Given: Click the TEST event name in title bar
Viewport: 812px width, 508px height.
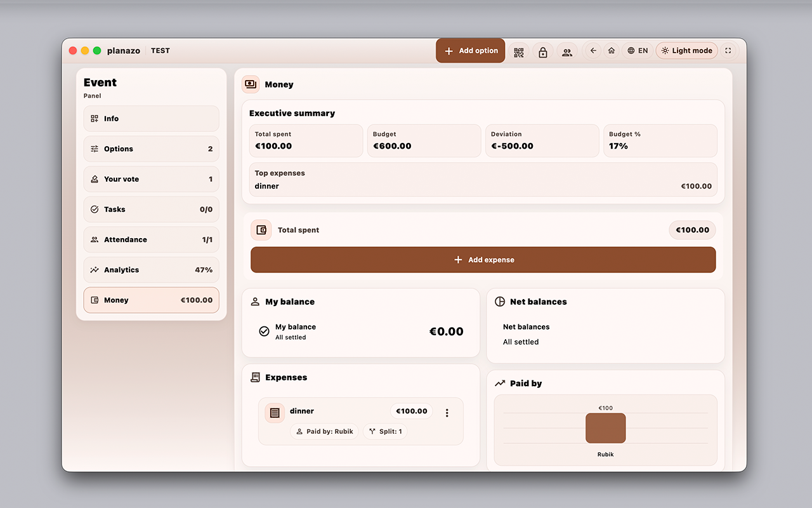Looking at the screenshot, I should pos(160,51).
